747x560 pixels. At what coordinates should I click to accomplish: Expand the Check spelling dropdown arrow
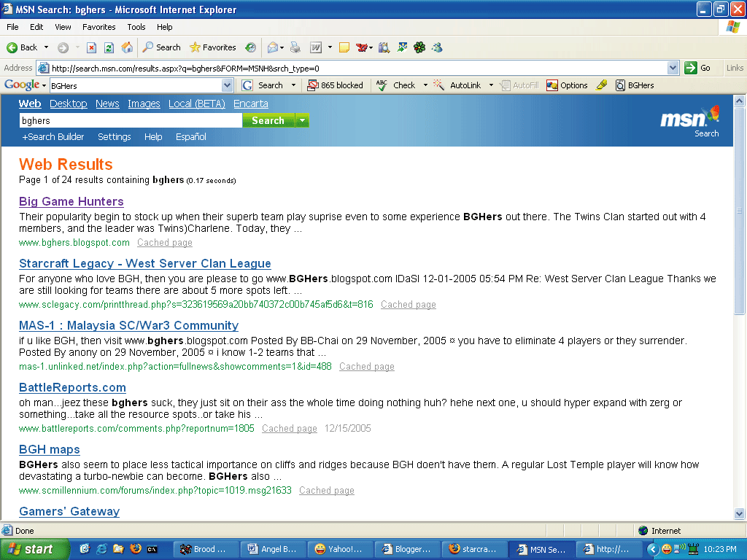click(x=425, y=85)
